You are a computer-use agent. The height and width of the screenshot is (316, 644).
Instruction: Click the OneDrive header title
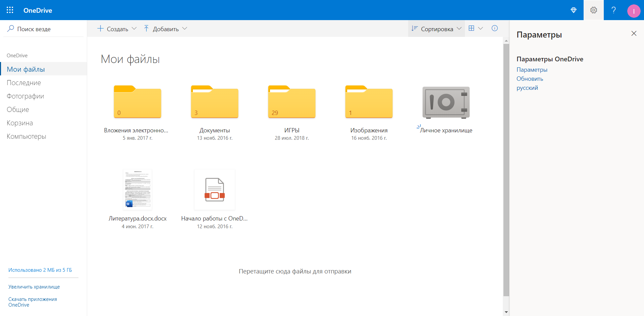(38, 10)
